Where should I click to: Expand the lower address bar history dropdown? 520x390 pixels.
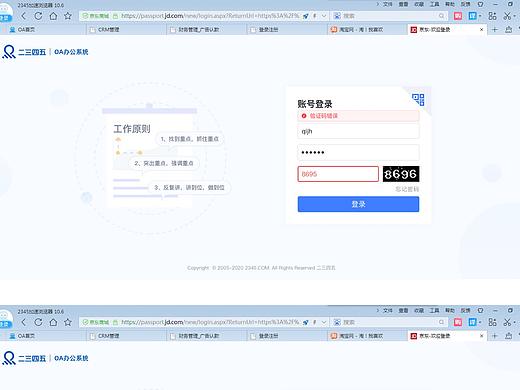[324, 322]
